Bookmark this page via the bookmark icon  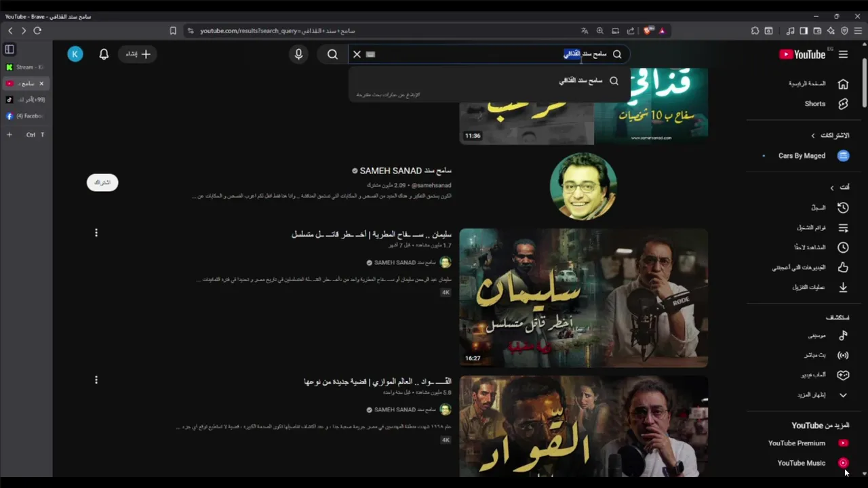(x=173, y=30)
